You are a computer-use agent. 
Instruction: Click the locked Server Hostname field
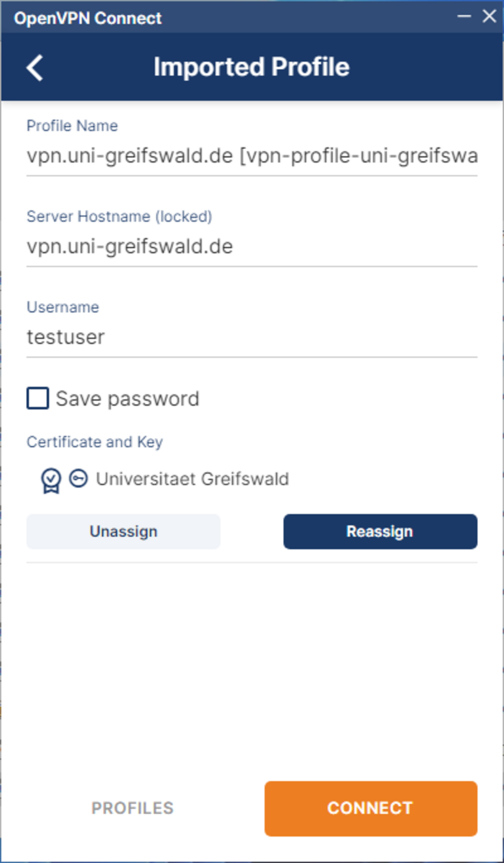click(x=252, y=247)
